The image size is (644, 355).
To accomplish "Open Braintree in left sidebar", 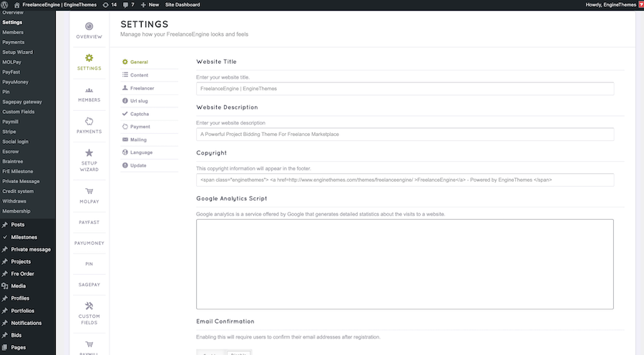I will (x=13, y=162).
